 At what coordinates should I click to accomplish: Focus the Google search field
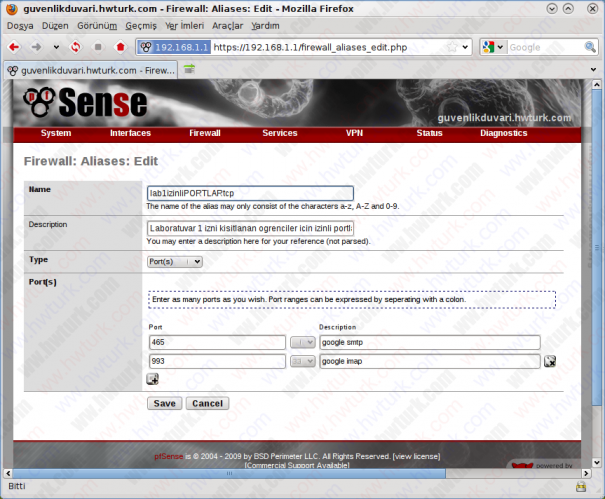tap(545, 47)
